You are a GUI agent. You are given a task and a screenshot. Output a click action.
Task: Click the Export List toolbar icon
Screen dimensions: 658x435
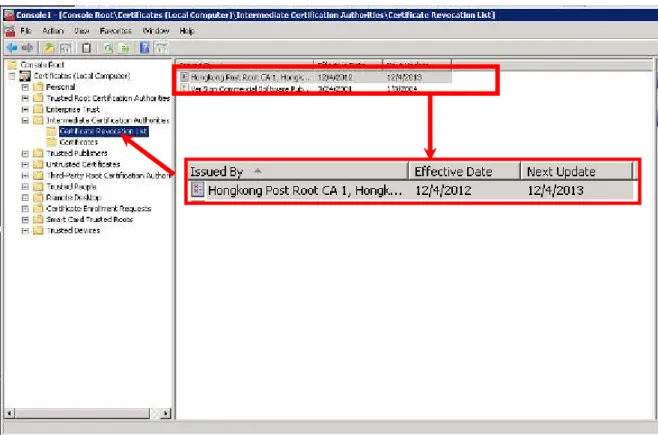(x=124, y=48)
